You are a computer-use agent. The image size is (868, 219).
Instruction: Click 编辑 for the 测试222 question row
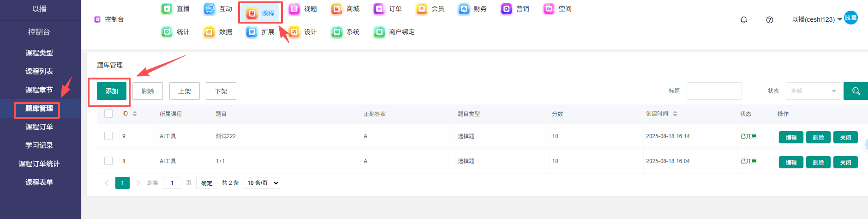click(x=791, y=137)
